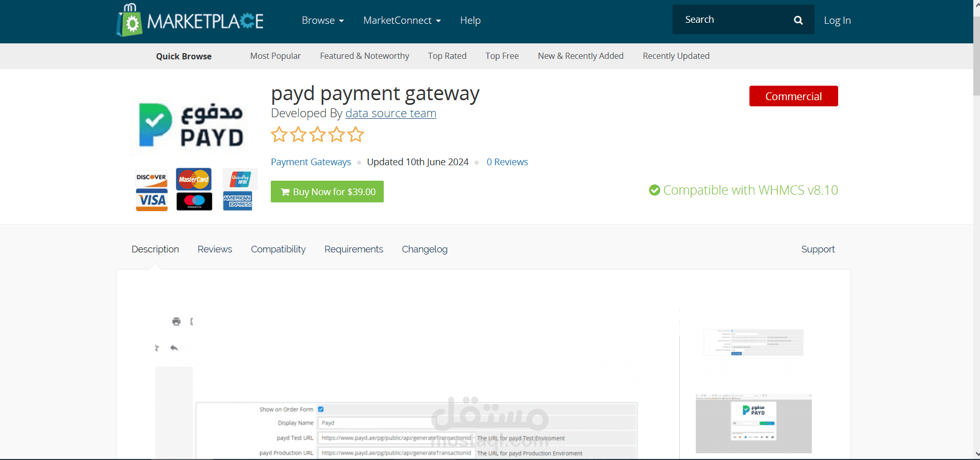Select Top Rated link
Viewport: 980px width, 460px height.
(x=447, y=56)
